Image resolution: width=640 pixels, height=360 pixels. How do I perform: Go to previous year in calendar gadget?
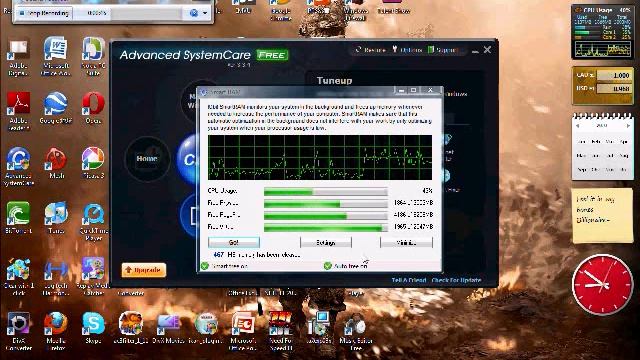[x=578, y=126]
